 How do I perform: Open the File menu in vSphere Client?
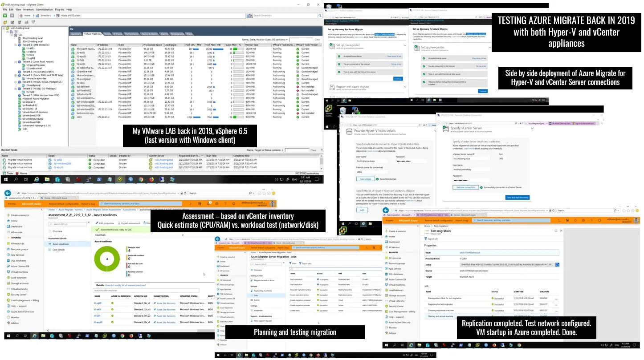point(4,9)
